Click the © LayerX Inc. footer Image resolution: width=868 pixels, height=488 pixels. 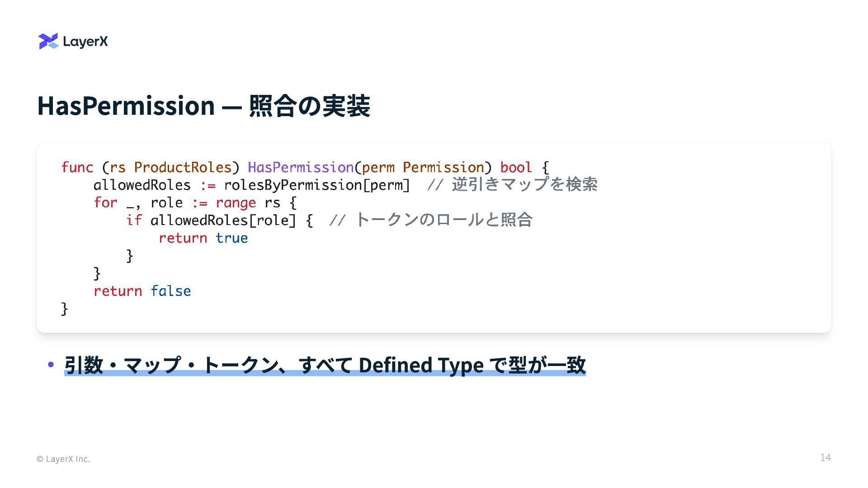point(63,459)
